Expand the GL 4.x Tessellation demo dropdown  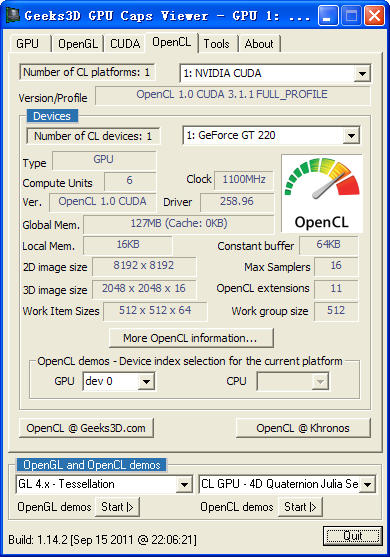[x=184, y=485]
